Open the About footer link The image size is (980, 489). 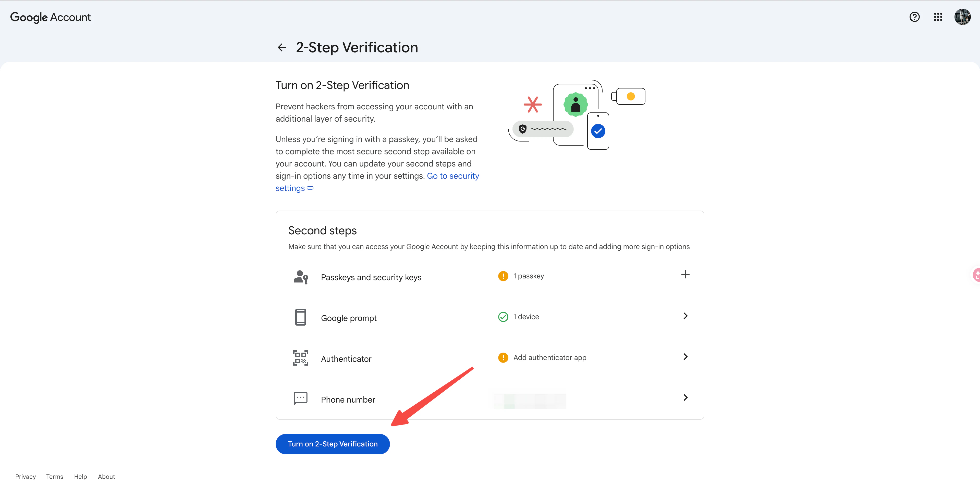(x=106, y=477)
